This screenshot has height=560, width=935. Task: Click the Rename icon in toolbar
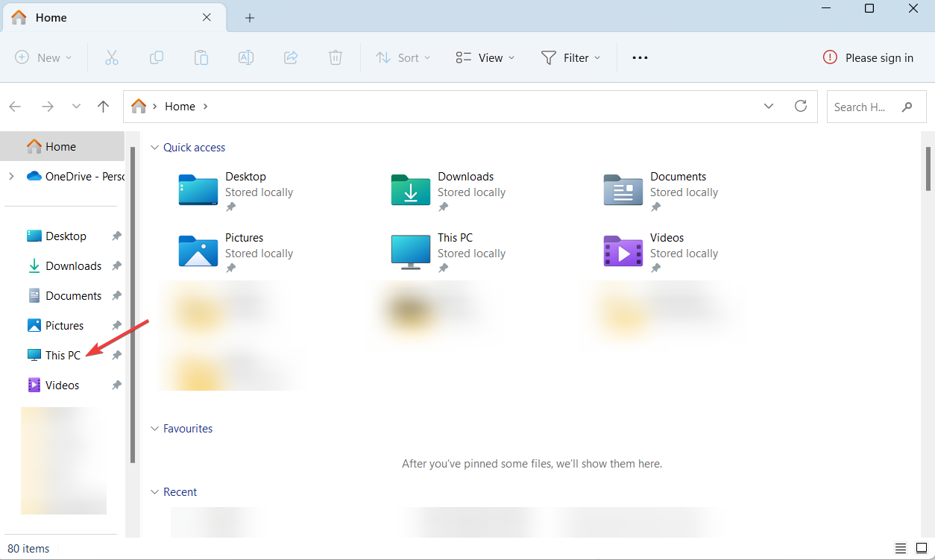point(246,57)
